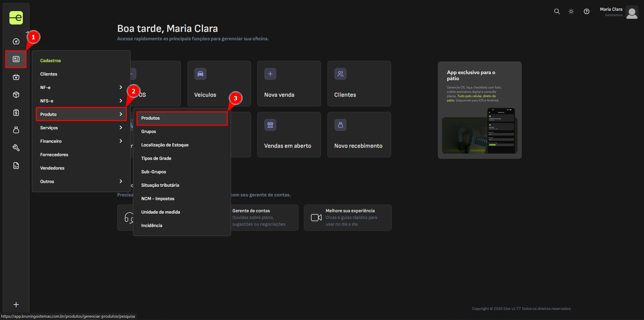Click the Eixo logo icon
The width and height of the screenshot is (644, 320).
coord(16,18)
